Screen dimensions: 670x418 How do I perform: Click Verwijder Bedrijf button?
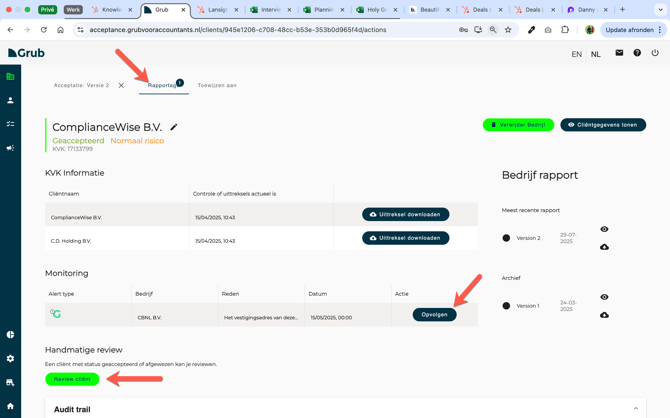tap(518, 125)
